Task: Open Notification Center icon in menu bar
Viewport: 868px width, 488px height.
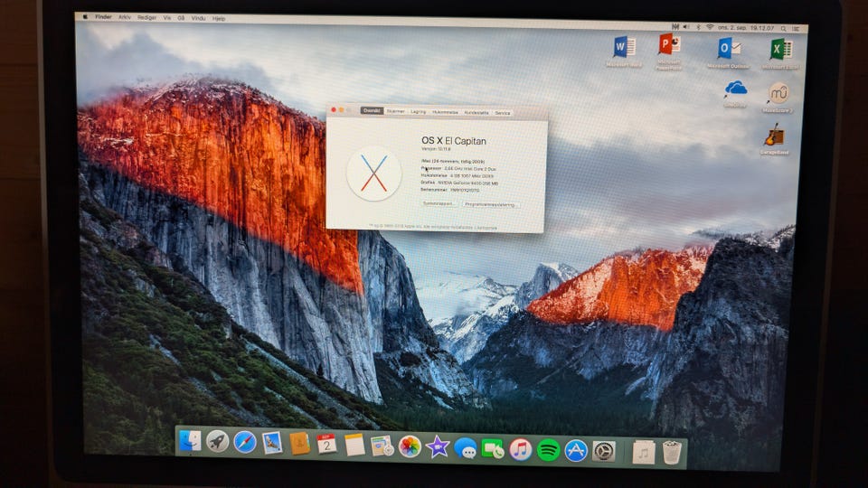Action: pyautogui.click(x=796, y=29)
